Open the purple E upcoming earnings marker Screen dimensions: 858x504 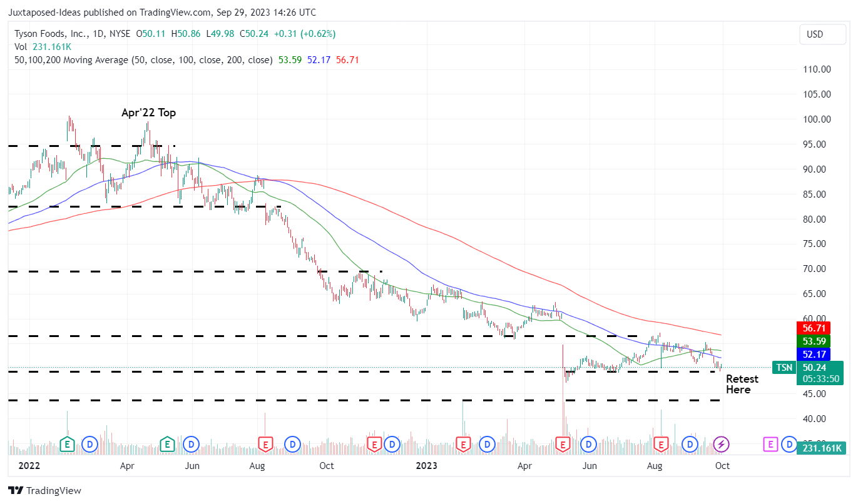[x=770, y=444]
